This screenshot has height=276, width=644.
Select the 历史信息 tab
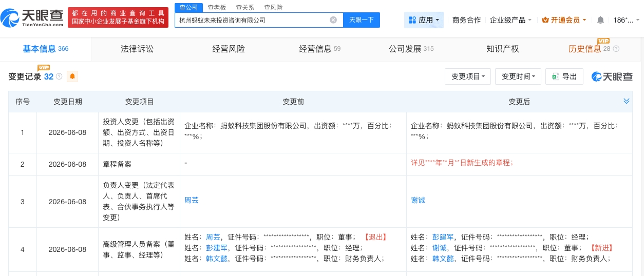click(585, 49)
